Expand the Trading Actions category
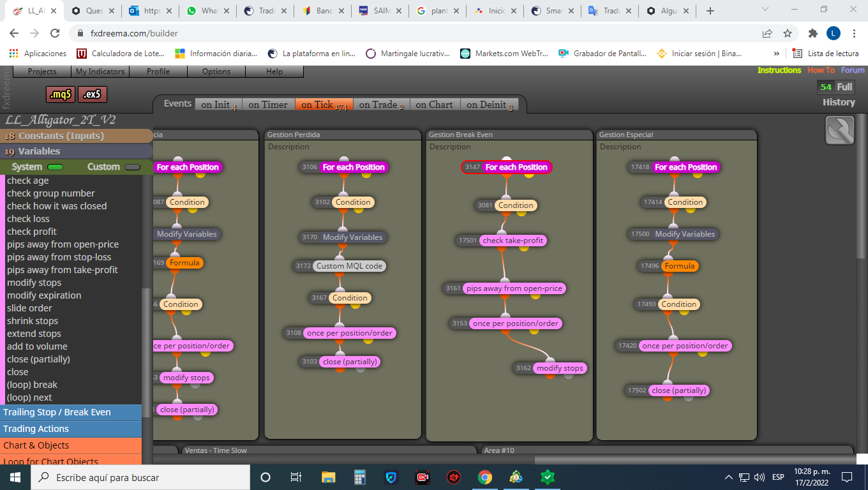This screenshot has height=490, width=868. 71,429
